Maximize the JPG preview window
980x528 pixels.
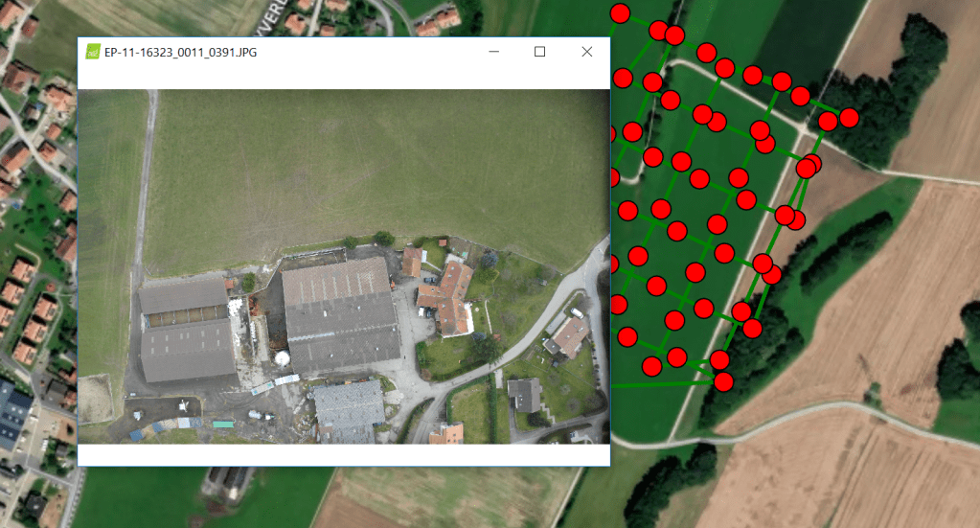click(x=540, y=52)
